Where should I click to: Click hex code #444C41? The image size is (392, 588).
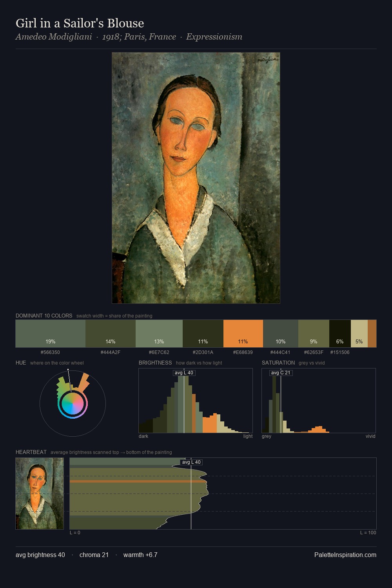pyautogui.click(x=281, y=352)
